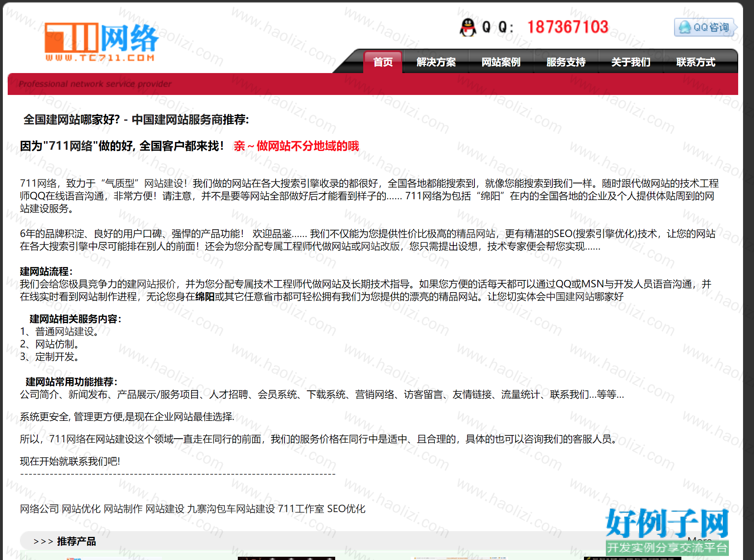This screenshot has height=560, width=754.
Task: Open the 服务支持 navigation tab
Action: 566,62
